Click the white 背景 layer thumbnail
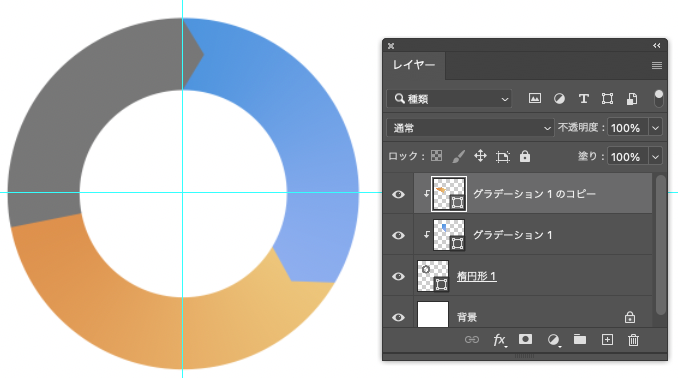This screenshot has width=678, height=378. (x=432, y=314)
